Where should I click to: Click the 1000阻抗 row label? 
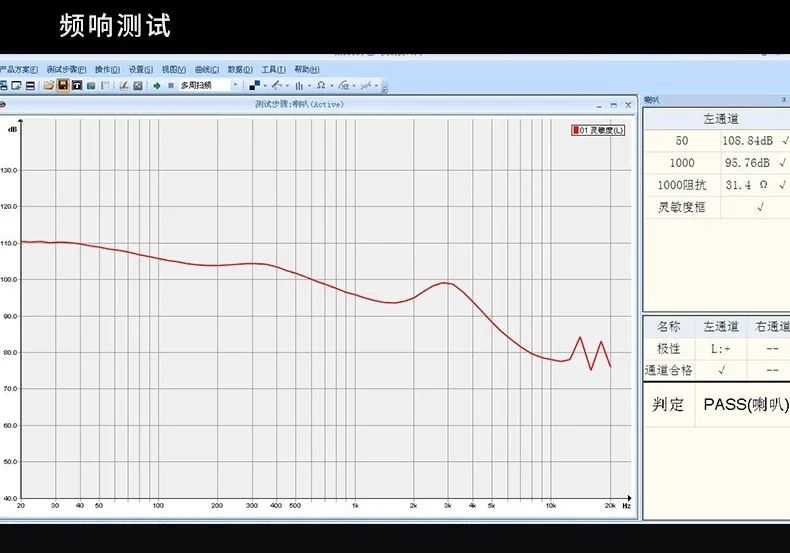click(x=682, y=185)
